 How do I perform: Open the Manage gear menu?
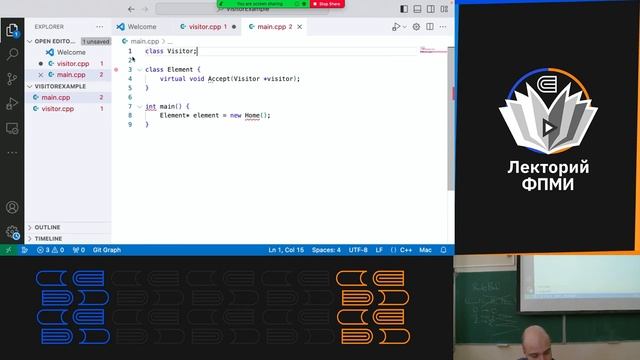[x=12, y=232]
